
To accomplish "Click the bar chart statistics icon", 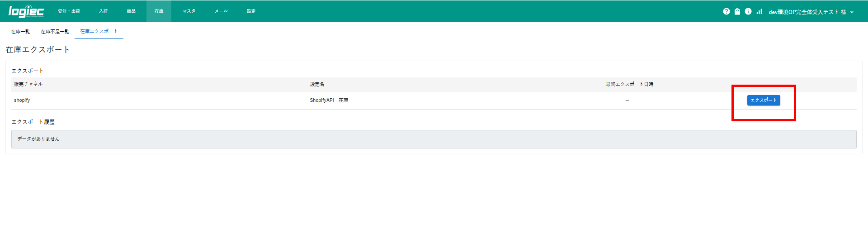I will (x=759, y=11).
